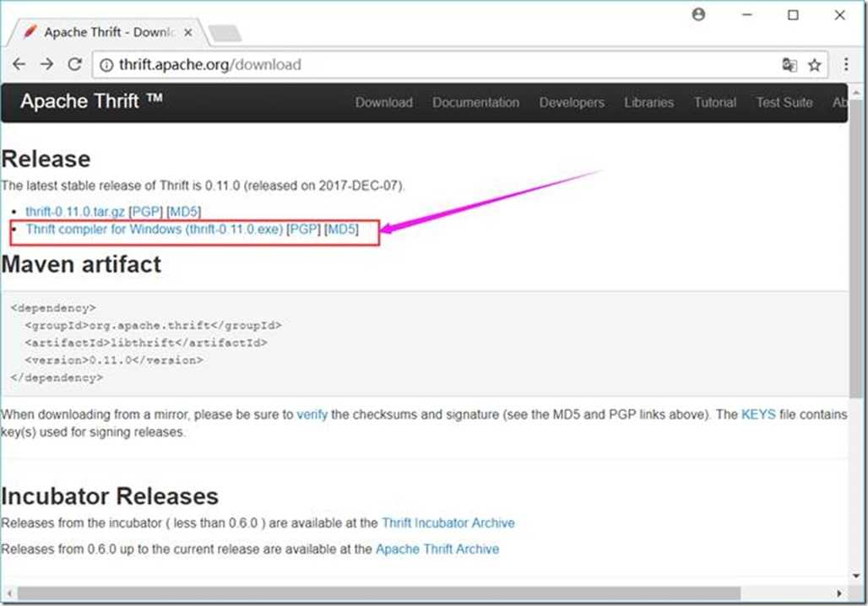The image size is (868, 606).
Task: Click the vertical scrollbar down arrow
Action: (x=856, y=576)
